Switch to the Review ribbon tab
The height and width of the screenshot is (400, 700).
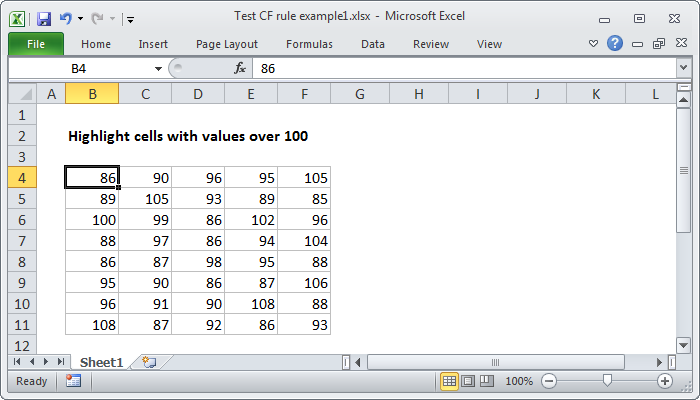pos(430,44)
